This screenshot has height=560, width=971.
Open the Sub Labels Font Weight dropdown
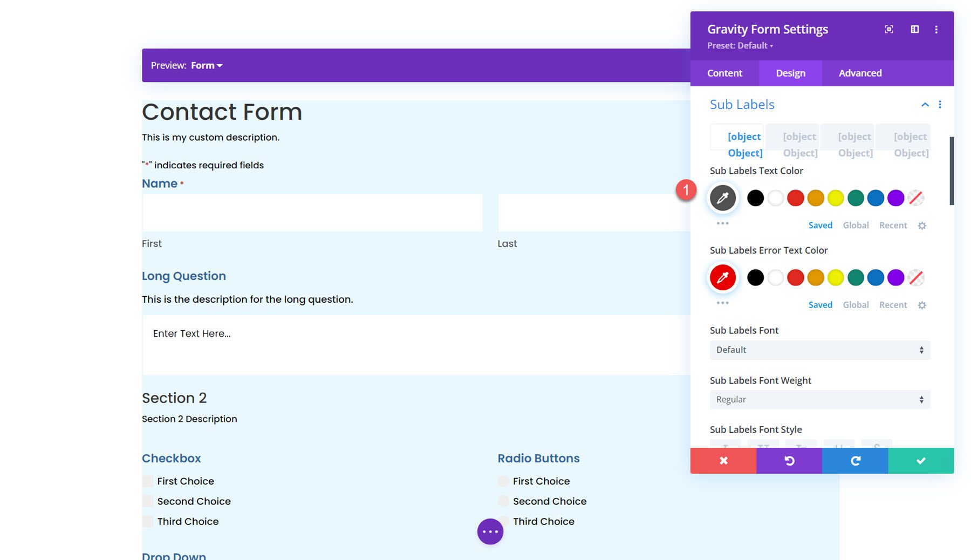[819, 399]
